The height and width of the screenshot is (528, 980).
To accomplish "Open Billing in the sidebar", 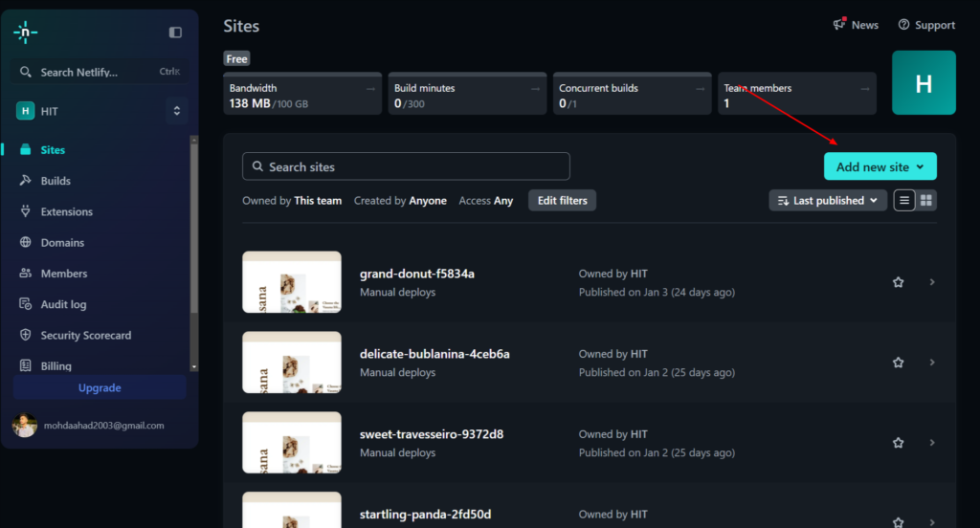I will point(56,366).
